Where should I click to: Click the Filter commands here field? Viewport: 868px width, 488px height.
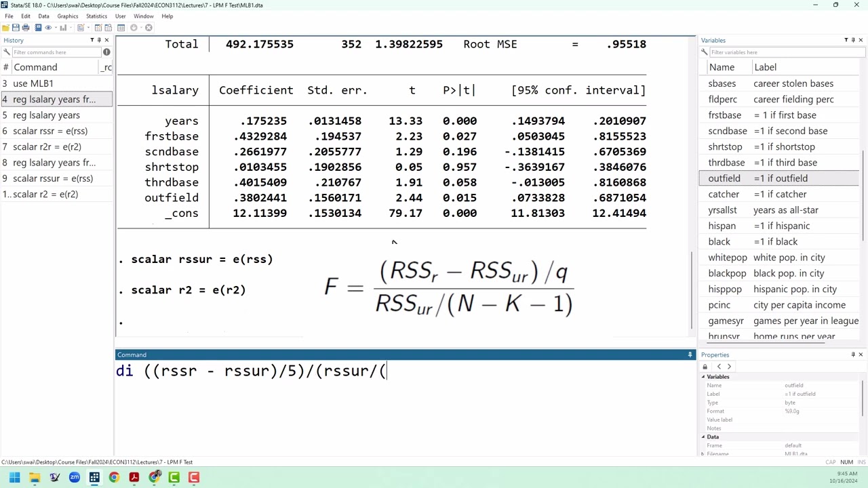[x=56, y=52]
